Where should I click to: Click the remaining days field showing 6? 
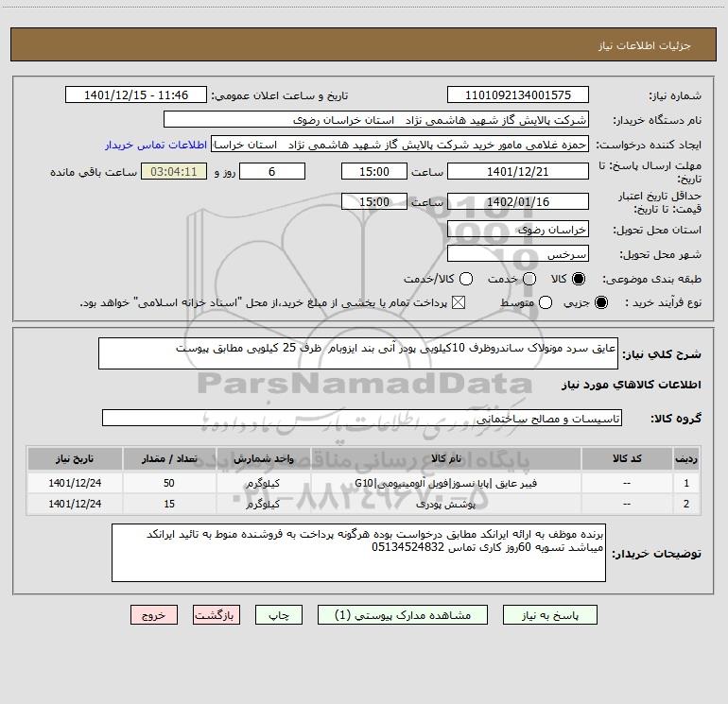click(x=272, y=172)
